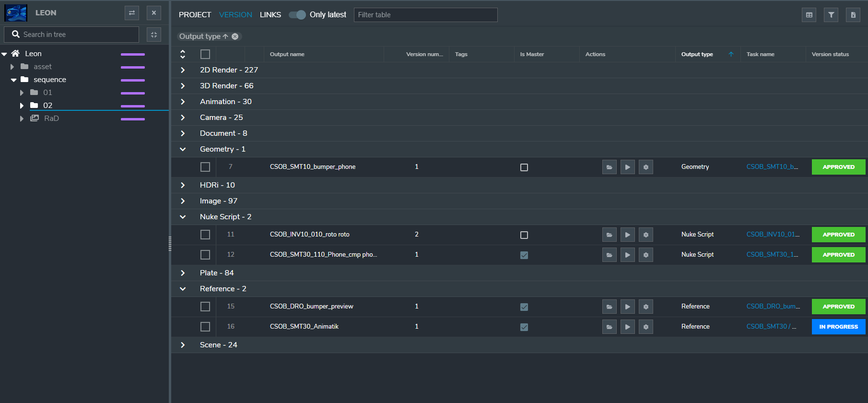The width and height of the screenshot is (868, 403).
Task: Click the IN PROGRESS status badge
Action: click(x=839, y=327)
